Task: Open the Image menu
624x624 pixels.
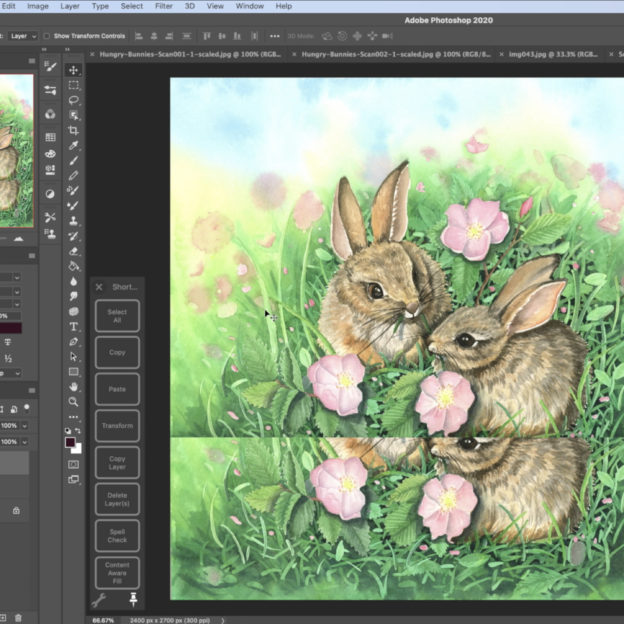Action: point(37,6)
